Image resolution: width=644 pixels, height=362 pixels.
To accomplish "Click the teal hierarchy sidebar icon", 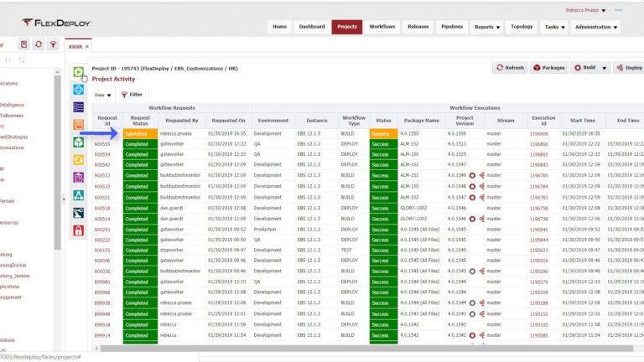I will [79, 195].
